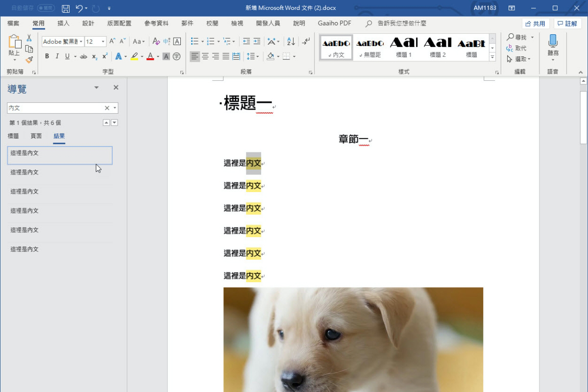Switch to the 標題 tab in the navigation pane

(13, 136)
